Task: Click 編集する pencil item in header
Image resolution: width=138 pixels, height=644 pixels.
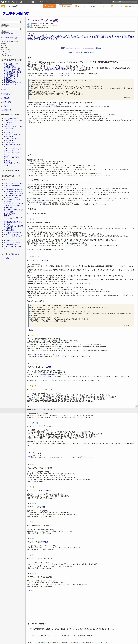Action: point(104,6)
